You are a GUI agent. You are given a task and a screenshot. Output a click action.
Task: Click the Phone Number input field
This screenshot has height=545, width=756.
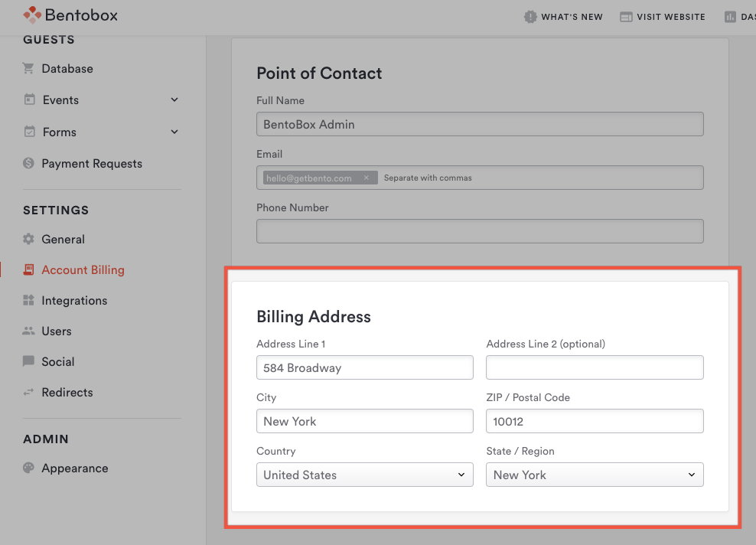(480, 231)
